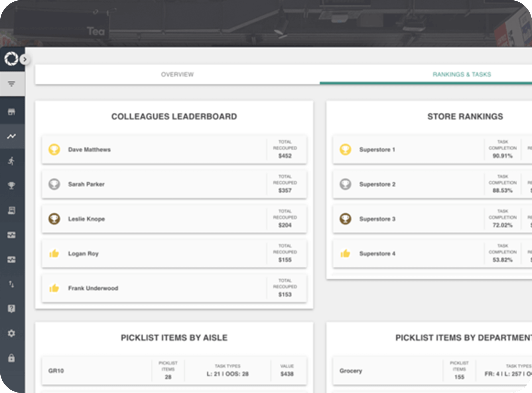The width and height of the screenshot is (532, 393).
Task: Expand the sidebar with the chevron arrow
Action: 25,60
